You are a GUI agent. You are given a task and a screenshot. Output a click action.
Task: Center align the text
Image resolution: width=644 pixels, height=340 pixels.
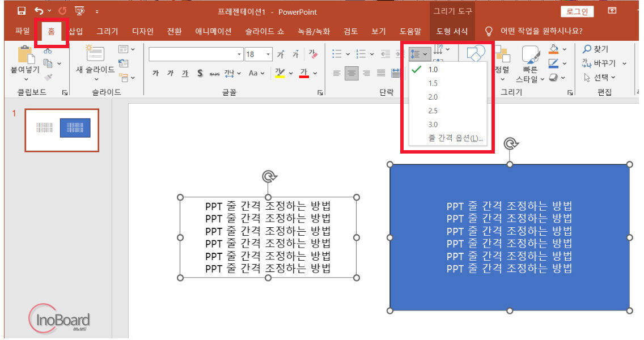click(351, 73)
